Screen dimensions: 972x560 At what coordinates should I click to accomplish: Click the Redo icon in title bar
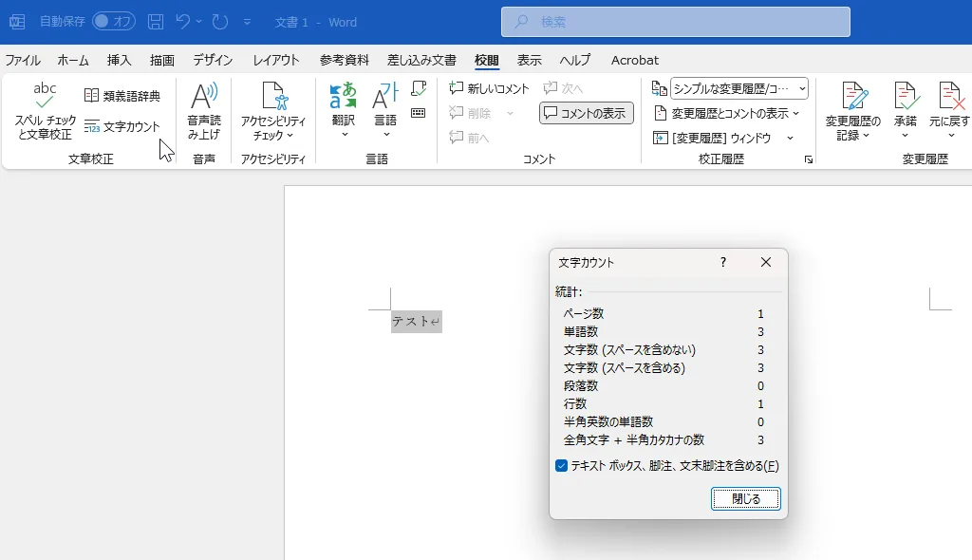[219, 22]
